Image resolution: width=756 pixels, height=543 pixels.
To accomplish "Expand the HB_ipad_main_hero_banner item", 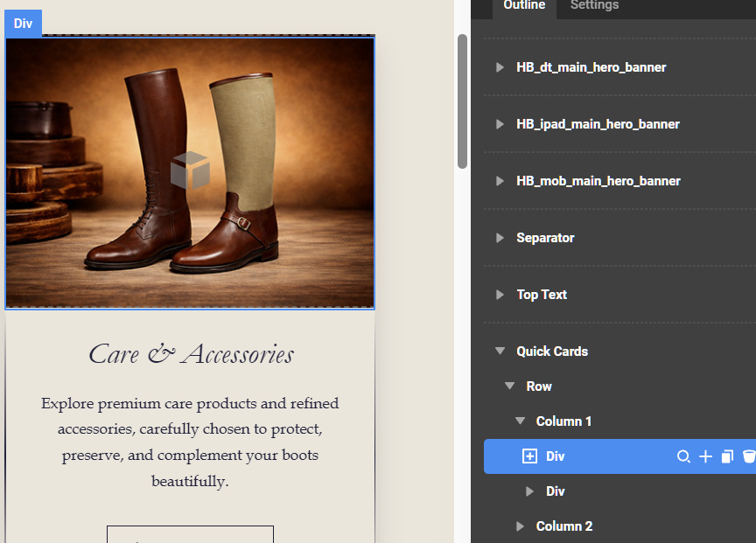I will [500, 124].
